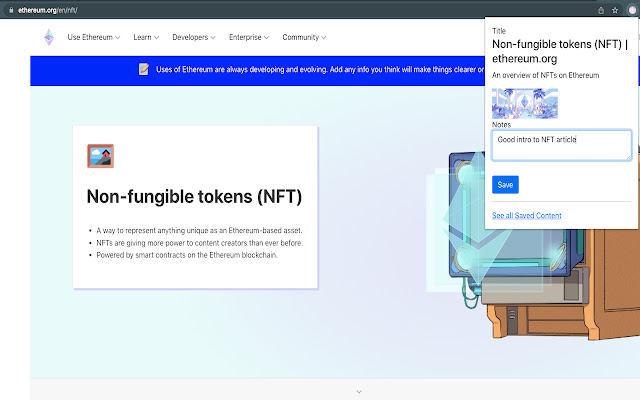Click the bullet 'NFTs are giving more power'
Viewport: 640px width, 400px height.
pyautogui.click(x=200, y=243)
